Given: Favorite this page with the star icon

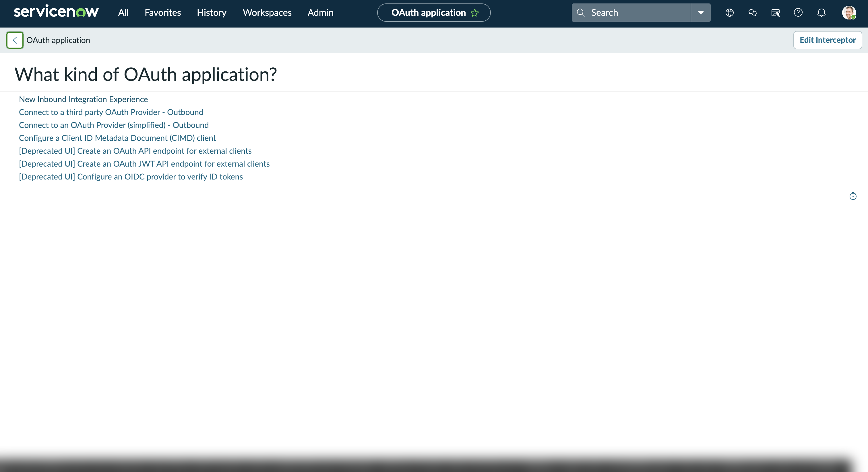Looking at the screenshot, I should (475, 13).
